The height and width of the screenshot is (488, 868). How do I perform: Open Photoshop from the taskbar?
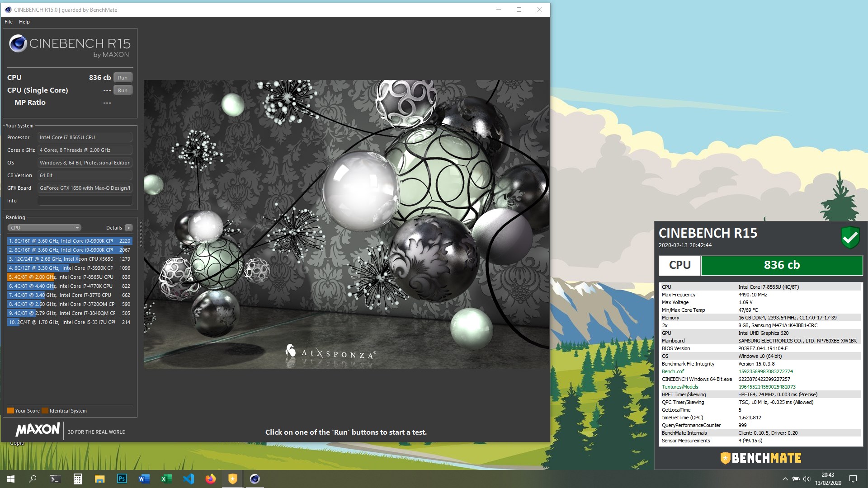click(122, 479)
